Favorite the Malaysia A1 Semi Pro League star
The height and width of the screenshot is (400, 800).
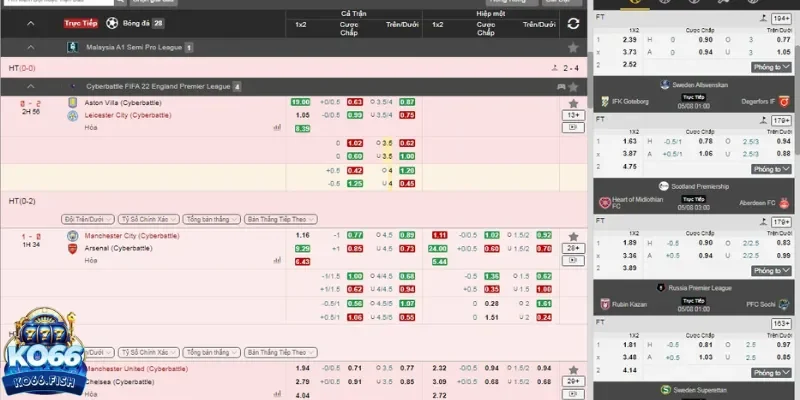click(x=573, y=47)
